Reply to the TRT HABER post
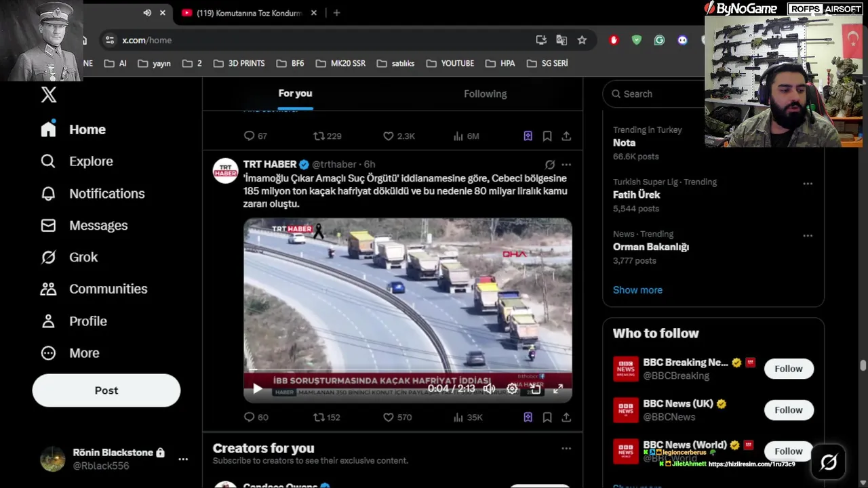The height and width of the screenshot is (488, 868). tap(256, 418)
